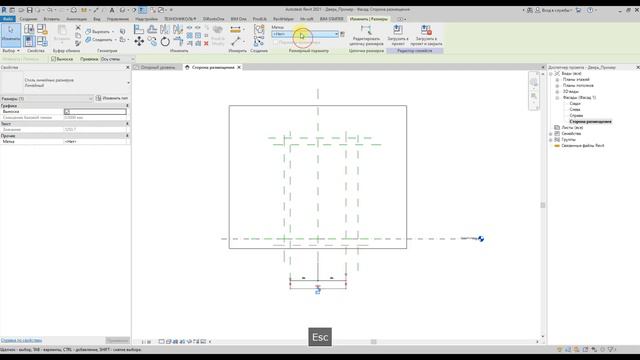640x360 pixels.
Task: Click the Метка value field in Properties
Action: pos(96,142)
